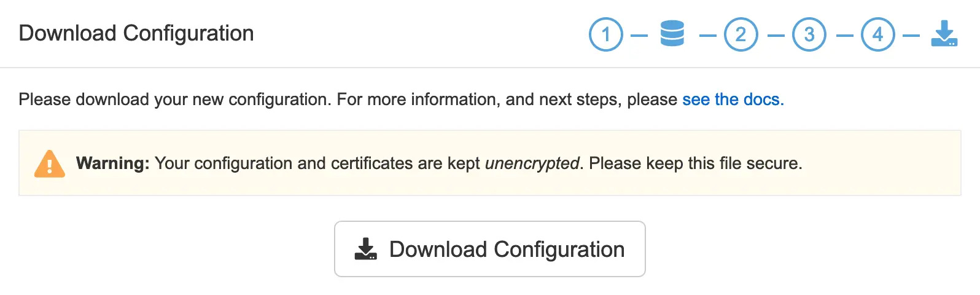This screenshot has width=980, height=295.
Task: Select step 3 in the wizard
Action: (809, 34)
